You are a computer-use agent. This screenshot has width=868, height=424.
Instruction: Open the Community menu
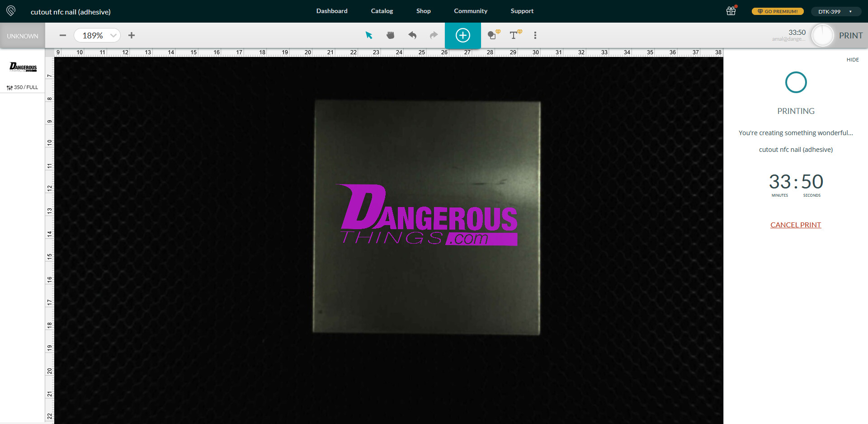(471, 11)
